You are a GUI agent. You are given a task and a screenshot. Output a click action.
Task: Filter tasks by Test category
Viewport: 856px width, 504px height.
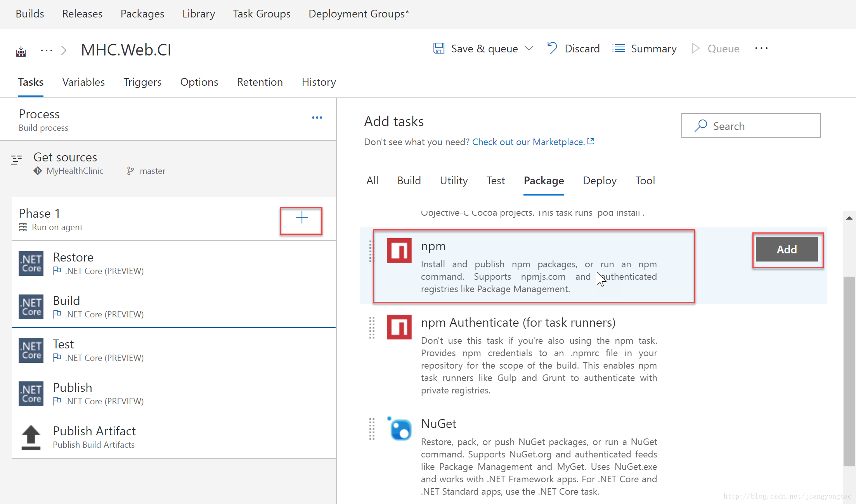point(496,180)
